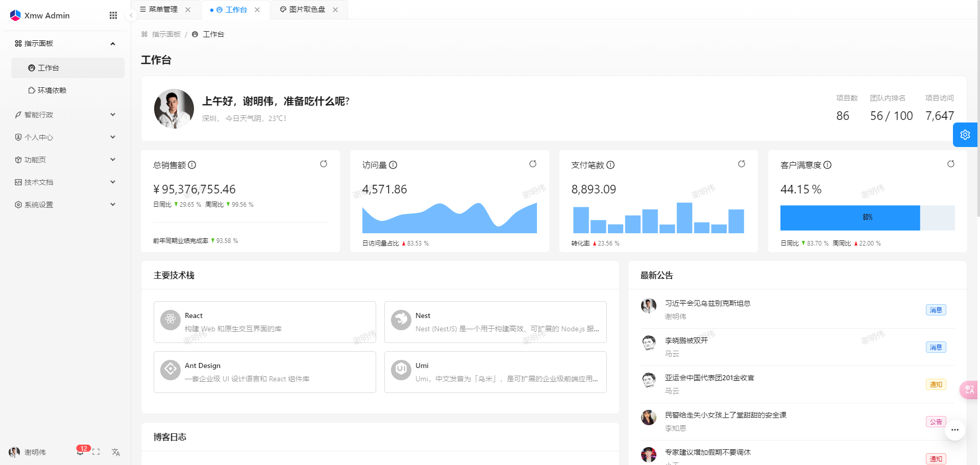Open the Ant Design tech stack card
Viewport: 980px width, 465px height.
pyautogui.click(x=265, y=372)
